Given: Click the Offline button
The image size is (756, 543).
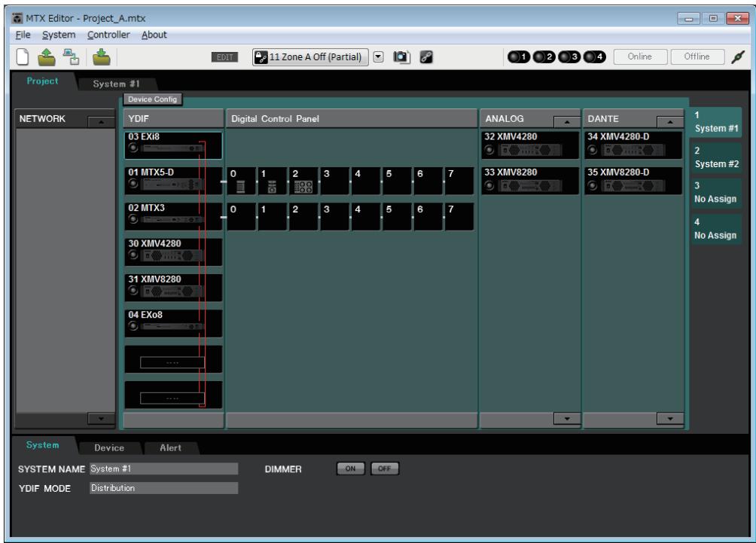Looking at the screenshot, I should 697,56.
